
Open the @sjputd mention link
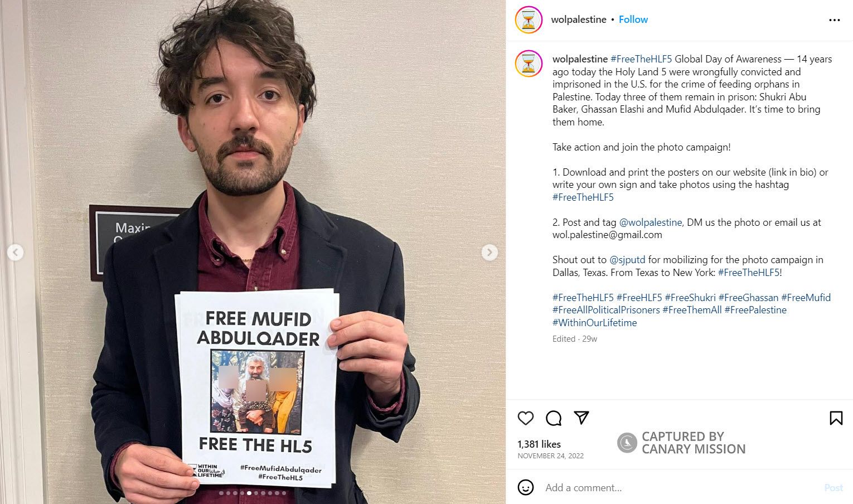pyautogui.click(x=627, y=260)
